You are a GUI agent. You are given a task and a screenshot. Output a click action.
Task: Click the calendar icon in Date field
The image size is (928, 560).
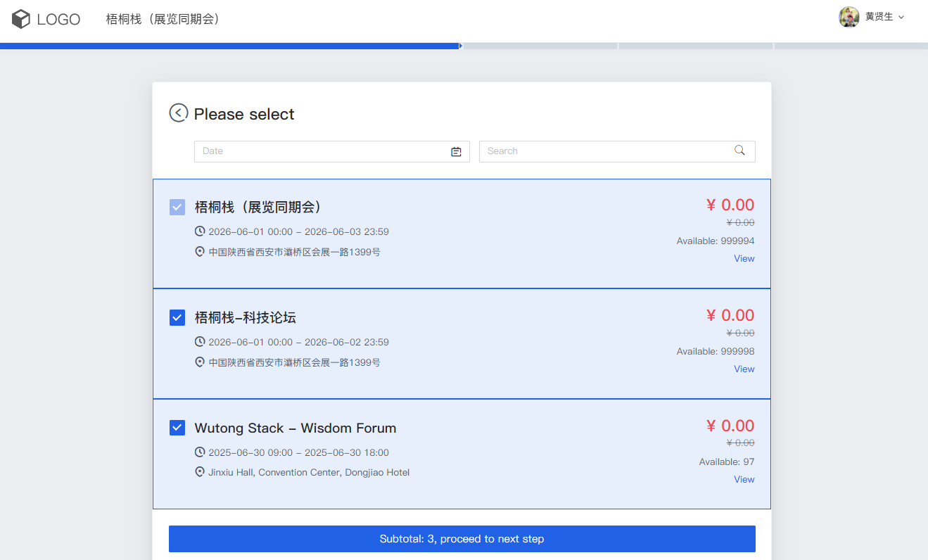456,151
